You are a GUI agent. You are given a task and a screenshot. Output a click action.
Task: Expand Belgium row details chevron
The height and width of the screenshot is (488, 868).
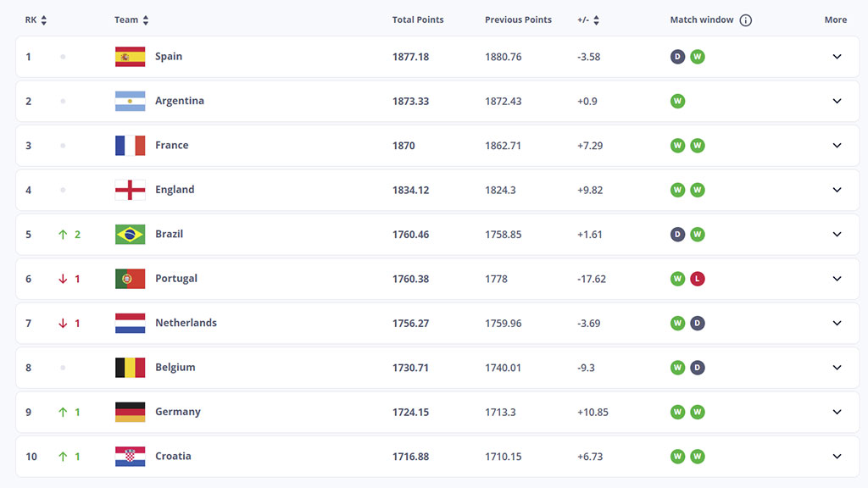coord(837,368)
